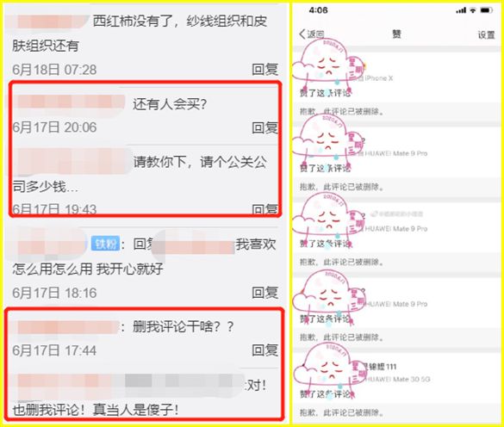The height and width of the screenshot is (427, 504).
Task: Tap the cellular signal bars icon
Action: tap(461, 10)
